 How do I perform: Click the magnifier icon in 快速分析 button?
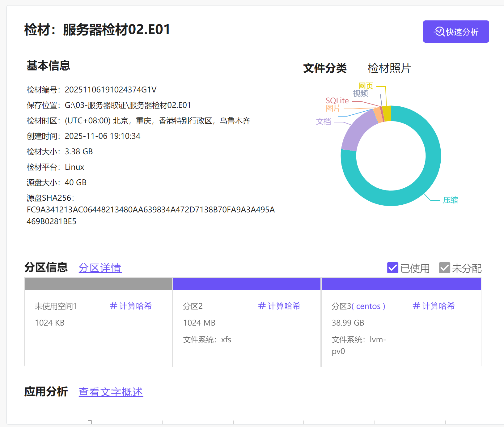[x=439, y=32]
